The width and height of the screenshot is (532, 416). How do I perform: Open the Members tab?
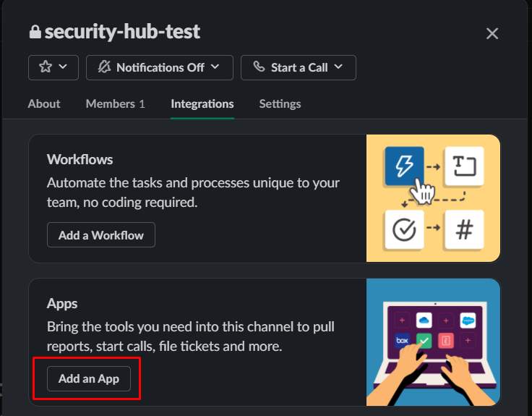coord(116,104)
